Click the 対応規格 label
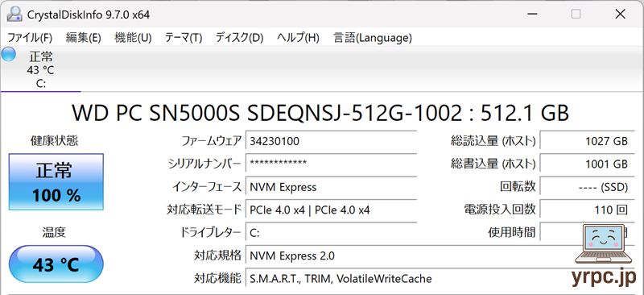 [218, 256]
